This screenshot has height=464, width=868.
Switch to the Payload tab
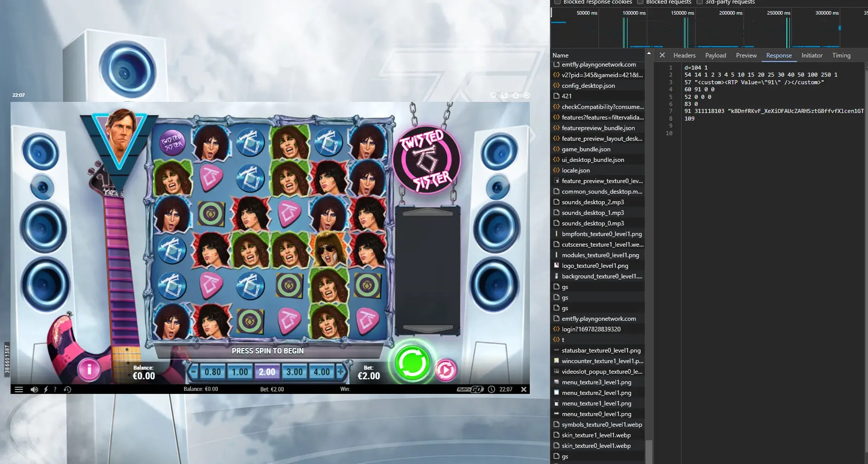coord(716,55)
